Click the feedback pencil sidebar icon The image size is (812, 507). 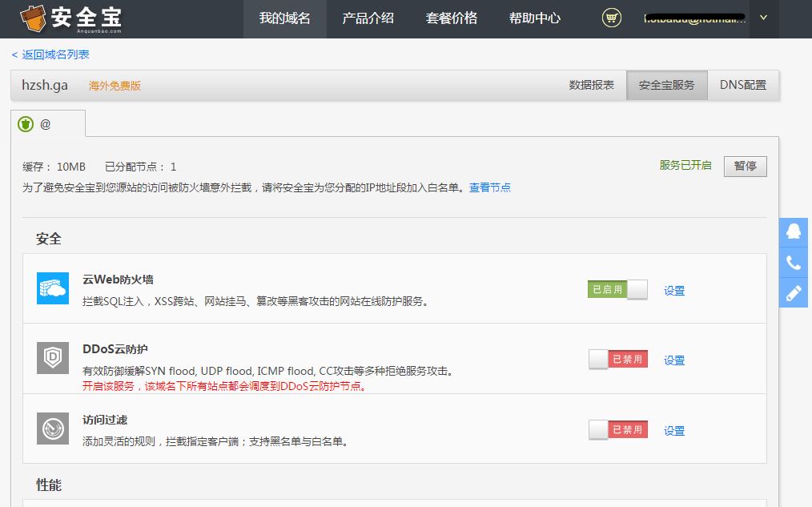[x=794, y=293]
